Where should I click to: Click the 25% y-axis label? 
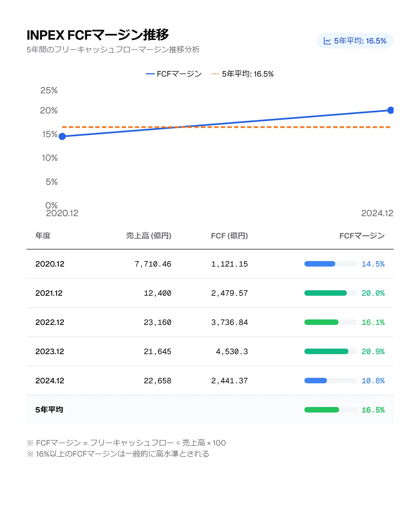coord(49,90)
